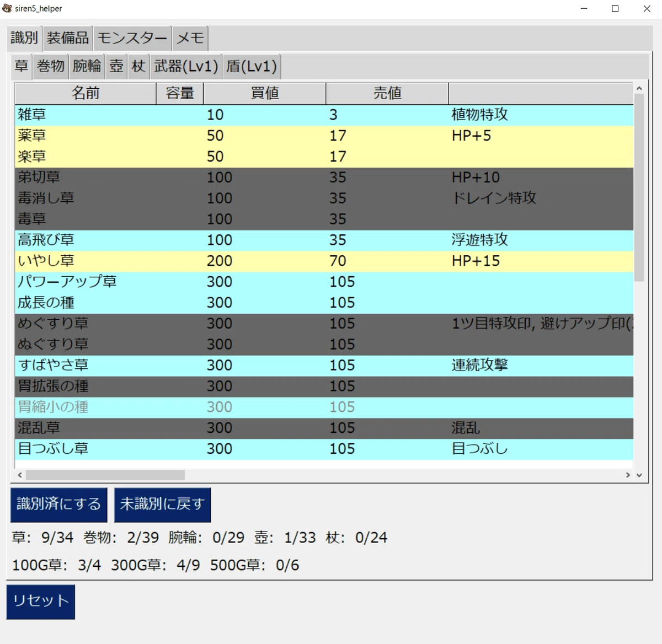The image size is (662, 644).
Task: Click the horizontal scrollbar right arrow
Action: coord(628,475)
